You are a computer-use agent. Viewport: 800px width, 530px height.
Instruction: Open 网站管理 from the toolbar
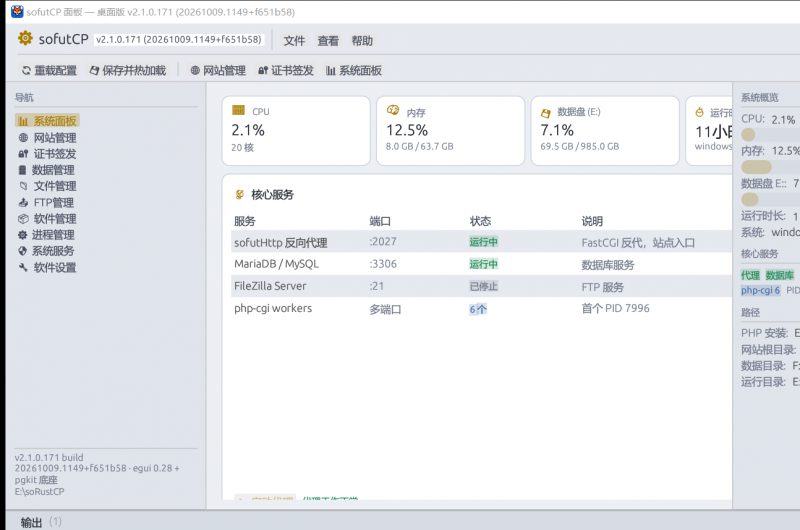(x=218, y=70)
